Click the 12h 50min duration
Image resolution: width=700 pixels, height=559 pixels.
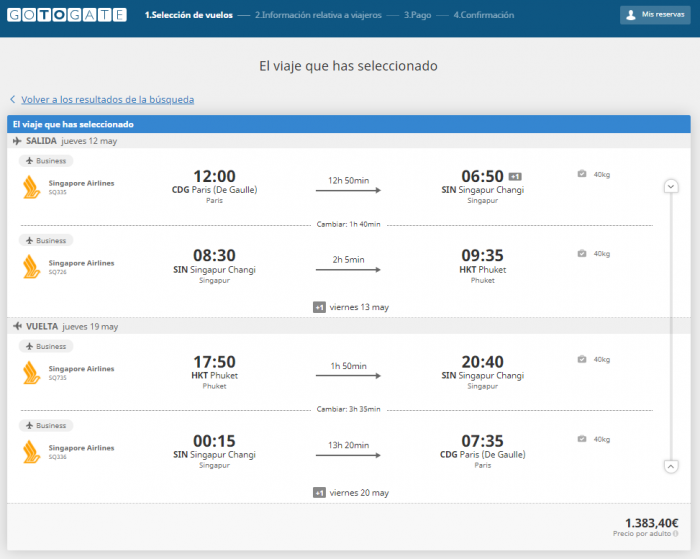click(x=349, y=180)
